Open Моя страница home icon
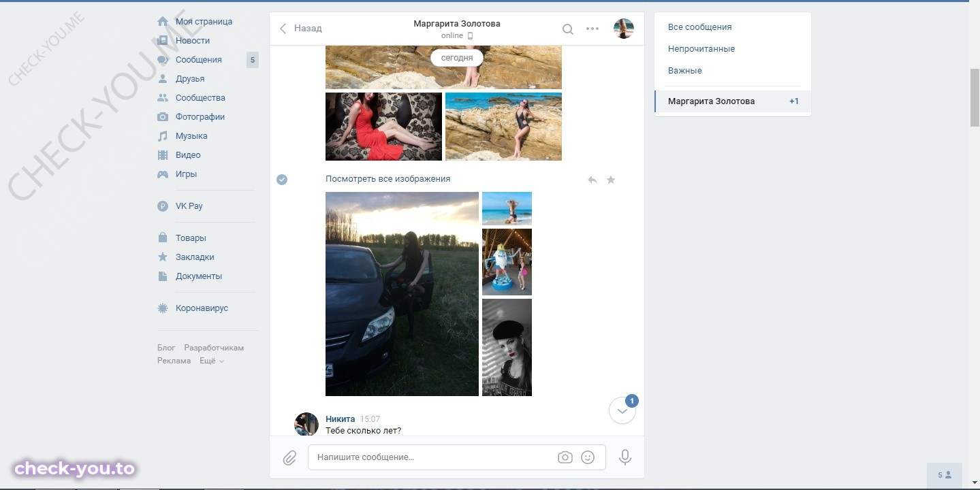Image resolution: width=980 pixels, height=490 pixels. click(x=163, y=22)
